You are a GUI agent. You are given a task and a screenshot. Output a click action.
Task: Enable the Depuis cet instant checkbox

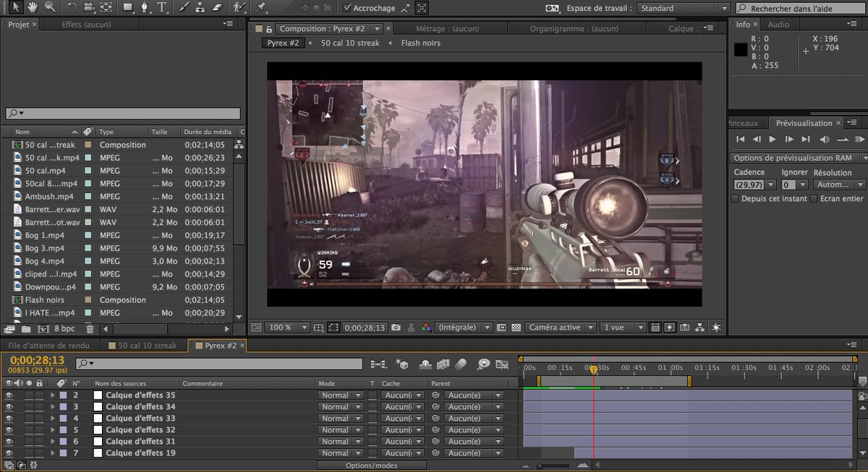[x=735, y=198]
